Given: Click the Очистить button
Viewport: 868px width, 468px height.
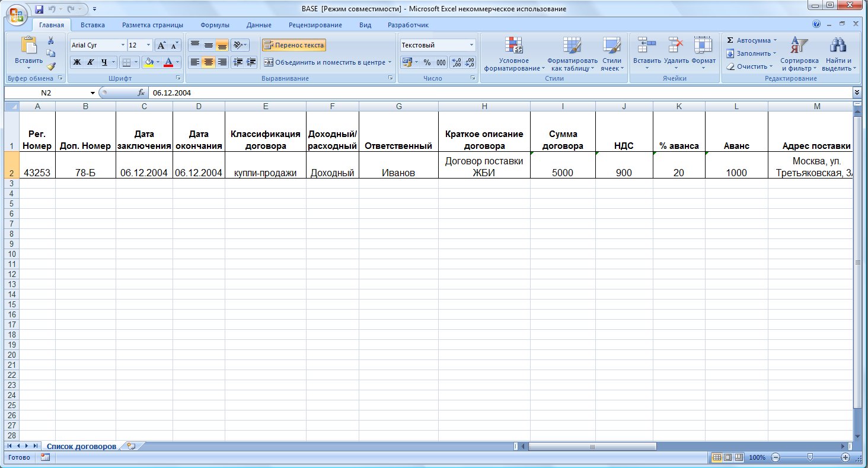Looking at the screenshot, I should tap(750, 66).
